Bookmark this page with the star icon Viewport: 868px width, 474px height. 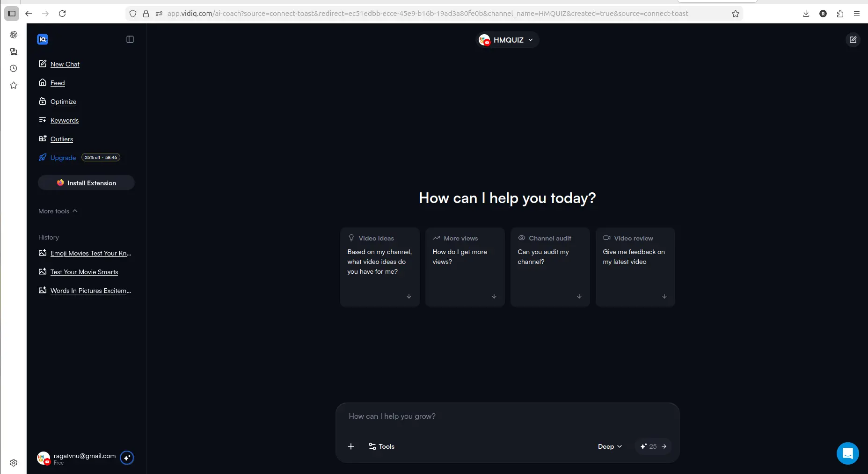736,14
